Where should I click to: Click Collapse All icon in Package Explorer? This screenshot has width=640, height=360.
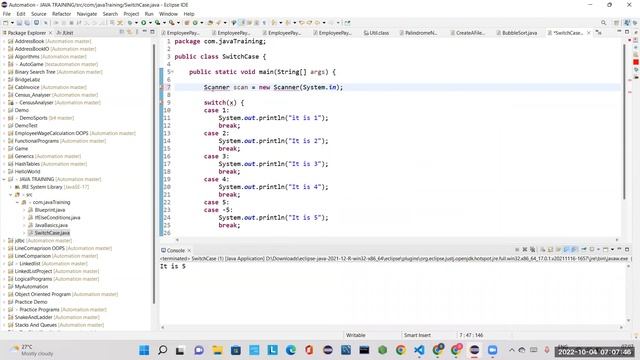coord(122,32)
